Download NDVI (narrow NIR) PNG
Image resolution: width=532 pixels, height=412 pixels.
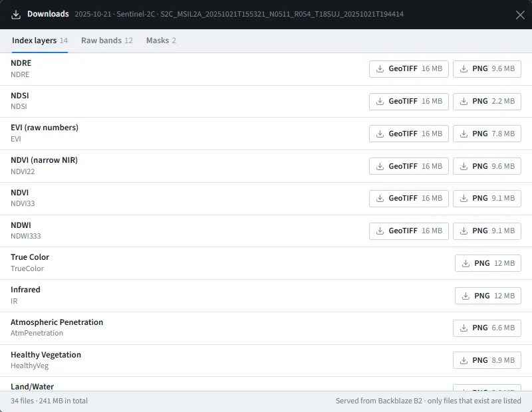point(487,166)
